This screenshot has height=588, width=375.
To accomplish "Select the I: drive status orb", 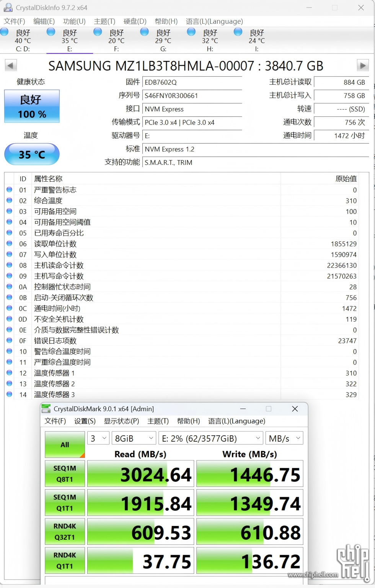I will click(238, 32).
